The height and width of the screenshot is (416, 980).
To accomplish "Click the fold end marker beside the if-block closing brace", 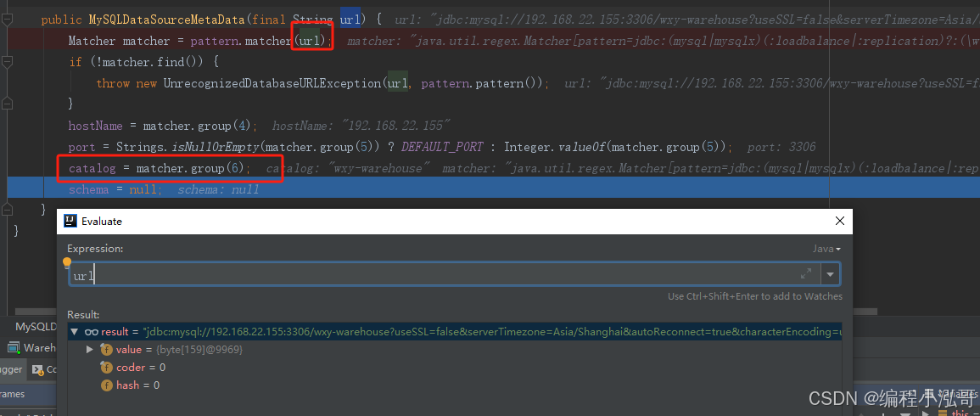I will (6, 104).
